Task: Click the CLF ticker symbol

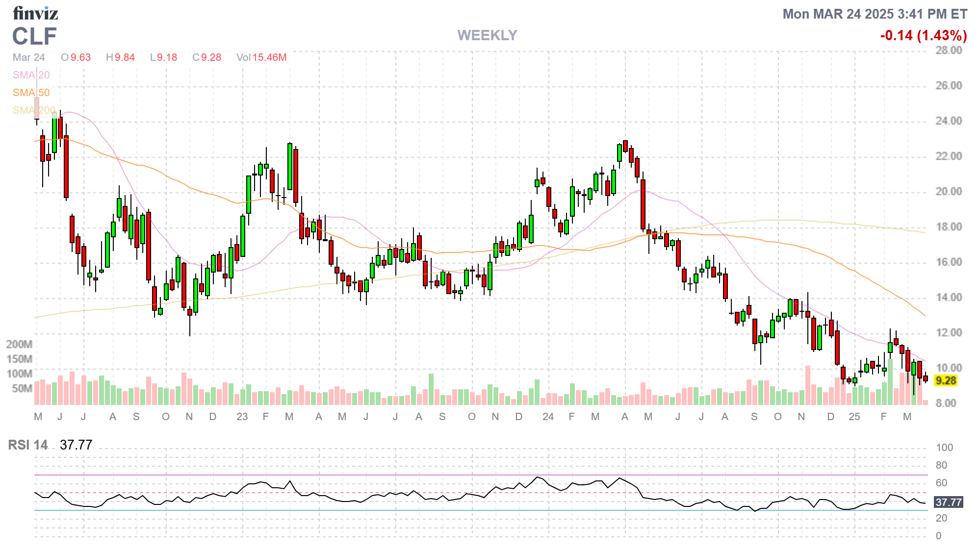Action: tap(34, 36)
